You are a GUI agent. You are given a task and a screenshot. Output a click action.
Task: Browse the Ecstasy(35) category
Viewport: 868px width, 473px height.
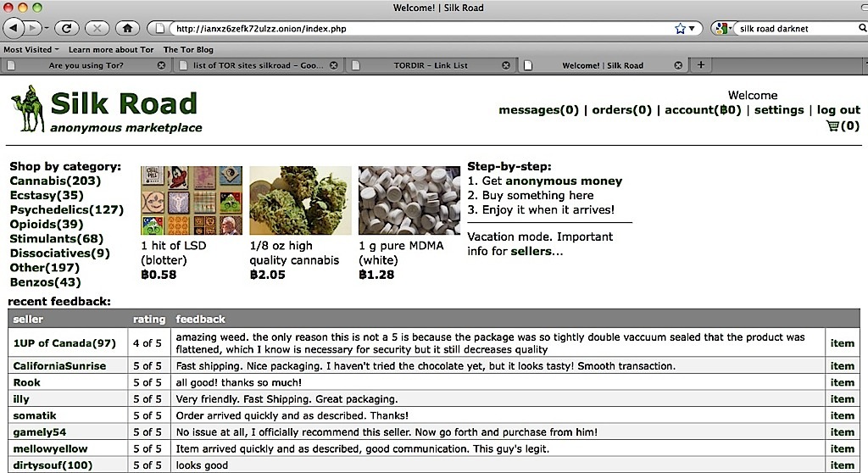(x=47, y=196)
